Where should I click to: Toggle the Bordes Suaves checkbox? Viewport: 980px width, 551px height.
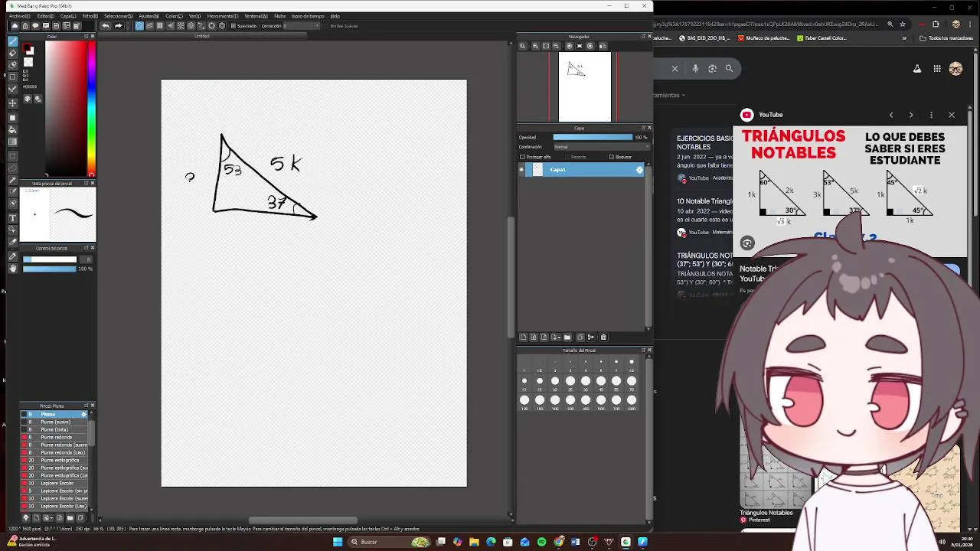point(326,26)
